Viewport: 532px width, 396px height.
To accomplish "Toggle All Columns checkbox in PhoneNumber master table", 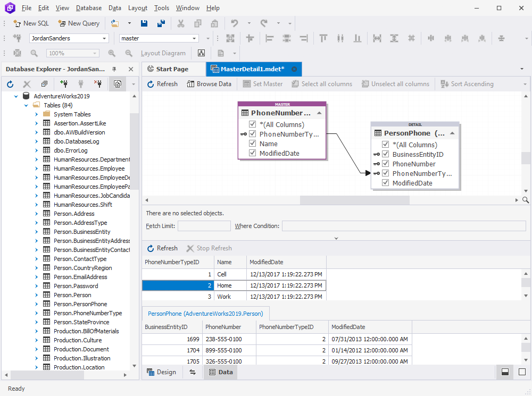I will (252, 124).
